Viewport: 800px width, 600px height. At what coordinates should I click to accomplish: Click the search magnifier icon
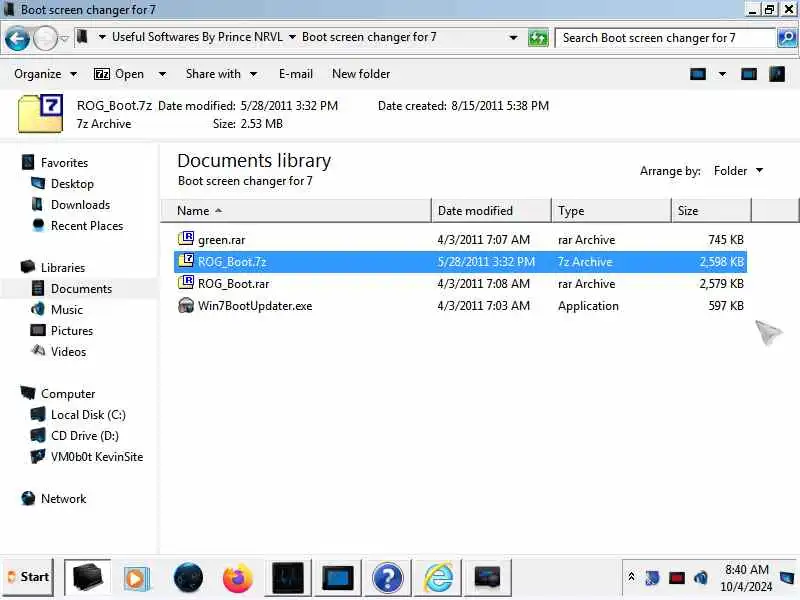pyautogui.click(x=787, y=38)
